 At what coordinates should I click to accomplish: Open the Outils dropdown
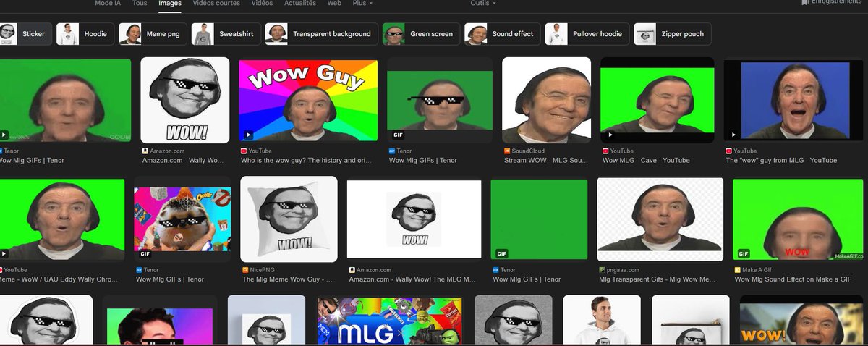point(483,3)
